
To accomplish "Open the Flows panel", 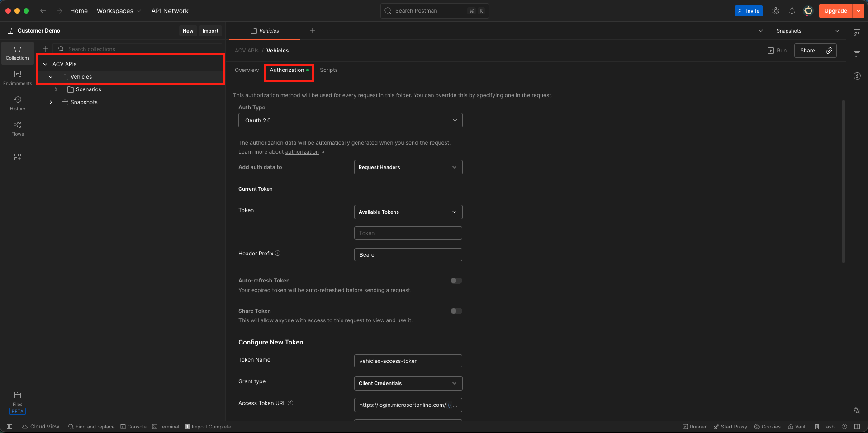I will (17, 128).
